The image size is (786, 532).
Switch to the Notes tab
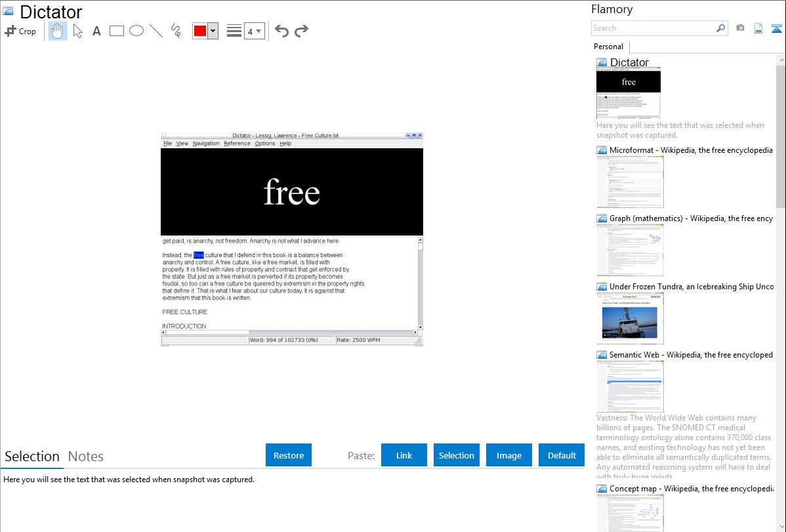(x=86, y=457)
